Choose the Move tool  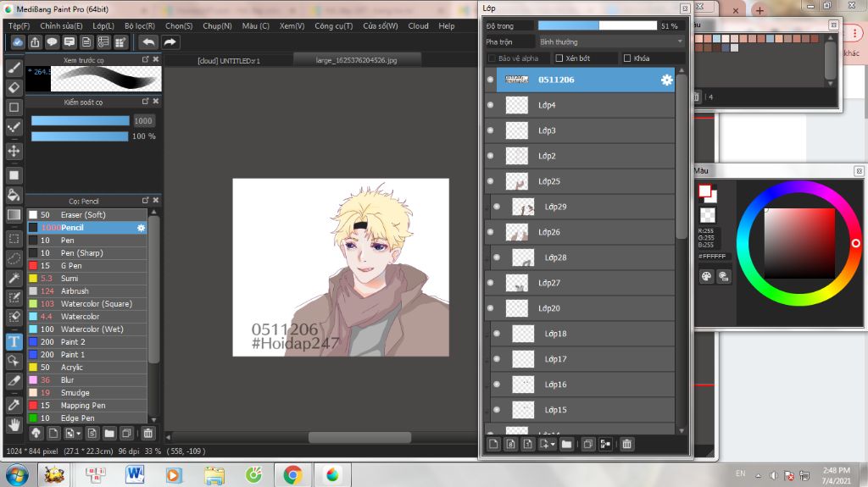(x=14, y=151)
